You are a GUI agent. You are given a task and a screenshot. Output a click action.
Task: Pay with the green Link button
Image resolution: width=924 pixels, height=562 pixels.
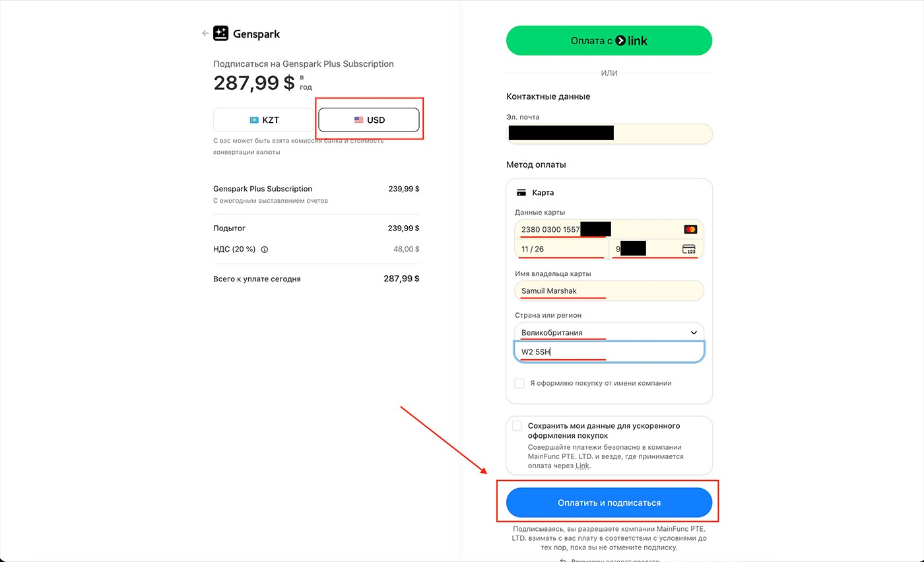[x=609, y=41]
